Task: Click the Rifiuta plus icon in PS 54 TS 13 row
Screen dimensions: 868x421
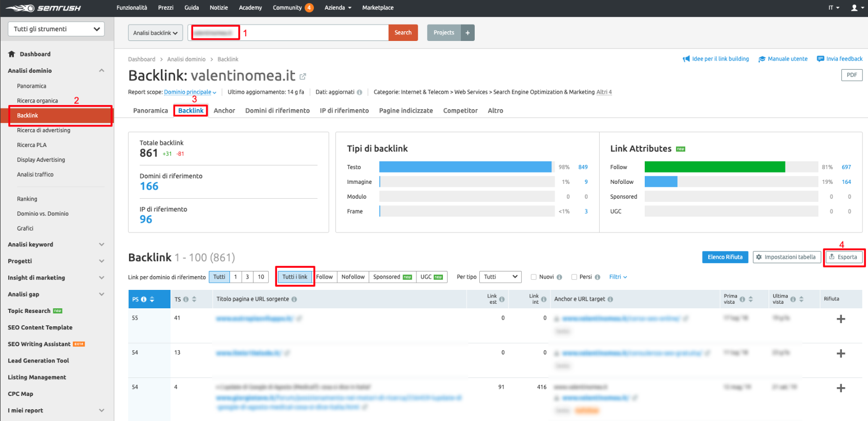Action: [841, 353]
